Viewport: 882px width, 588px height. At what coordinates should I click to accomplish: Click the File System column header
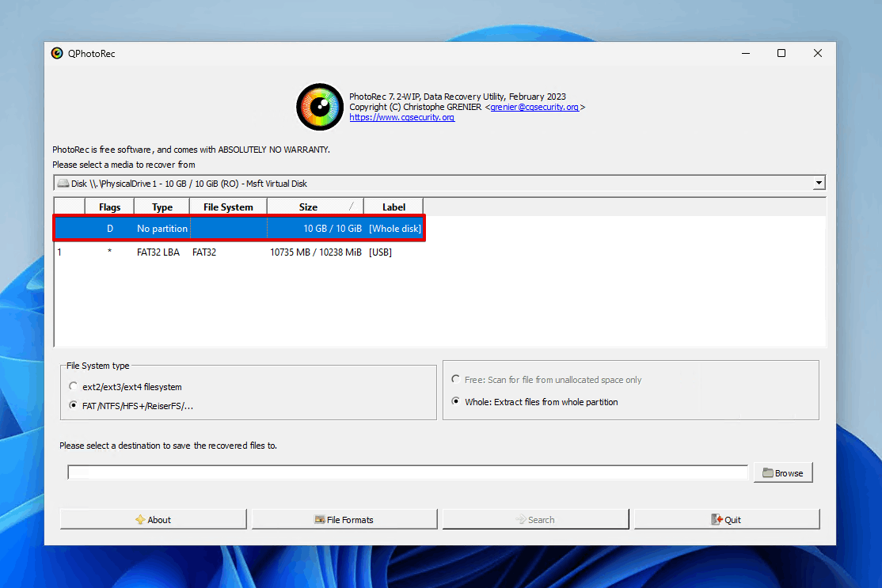(x=228, y=207)
